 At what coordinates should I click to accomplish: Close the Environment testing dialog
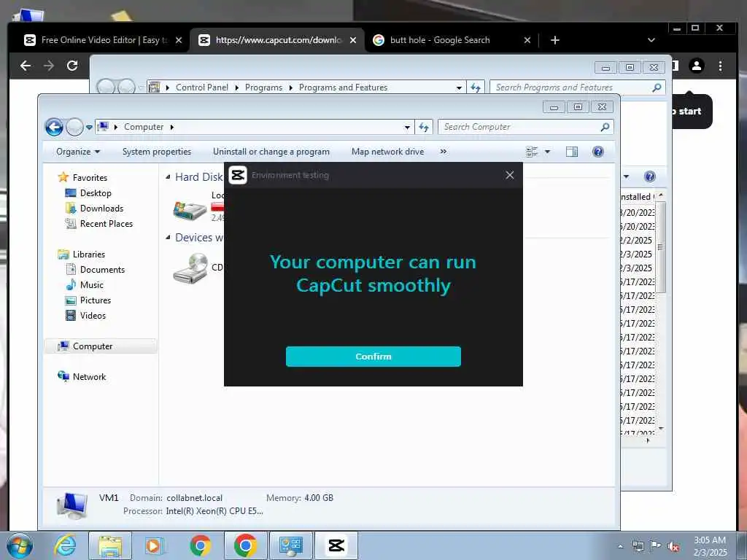(x=510, y=175)
